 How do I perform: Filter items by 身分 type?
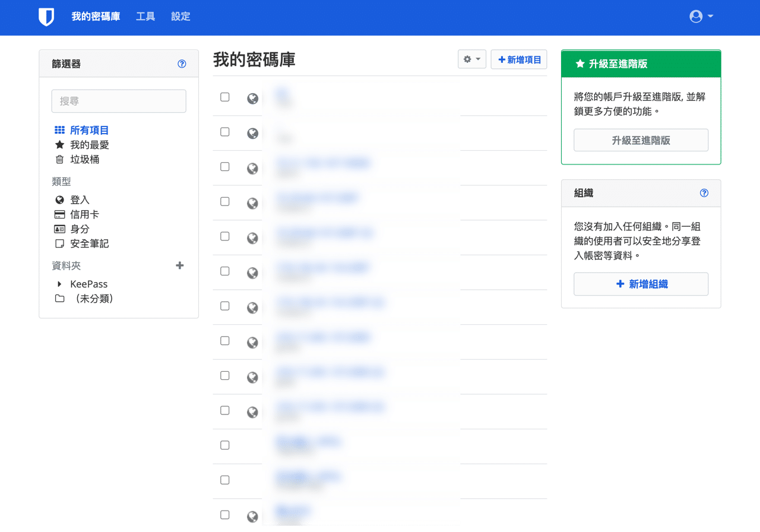(x=80, y=229)
